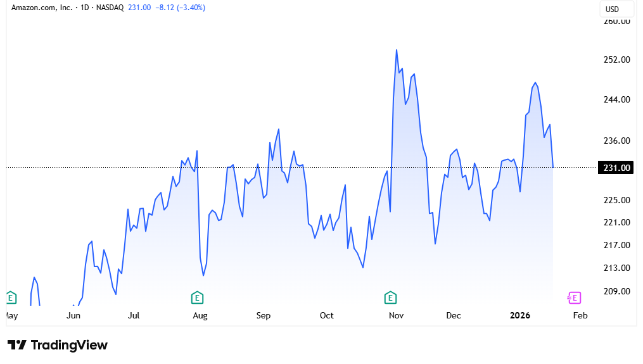643x364 pixels.
Task: Click the Sep label on time axis
Action: tap(264, 315)
